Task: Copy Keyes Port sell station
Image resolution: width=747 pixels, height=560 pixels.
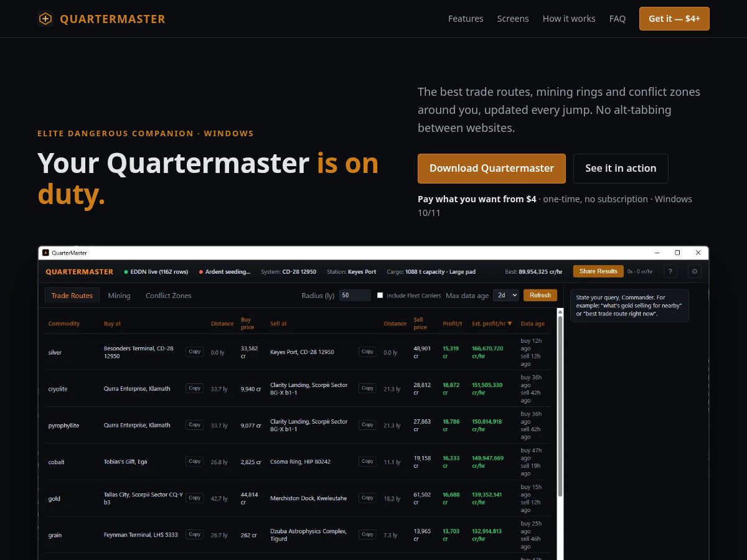Action: click(x=367, y=352)
